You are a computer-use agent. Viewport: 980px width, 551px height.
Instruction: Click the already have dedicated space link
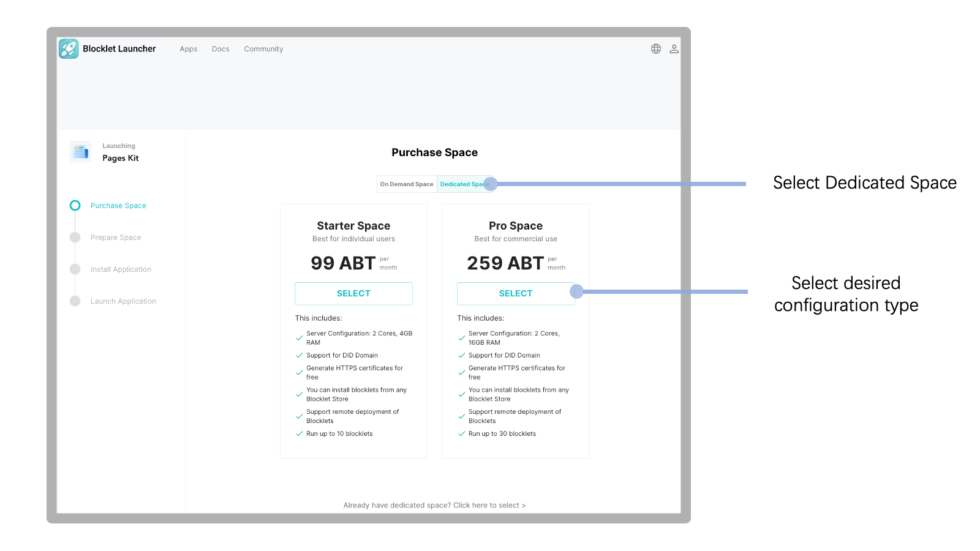click(434, 505)
